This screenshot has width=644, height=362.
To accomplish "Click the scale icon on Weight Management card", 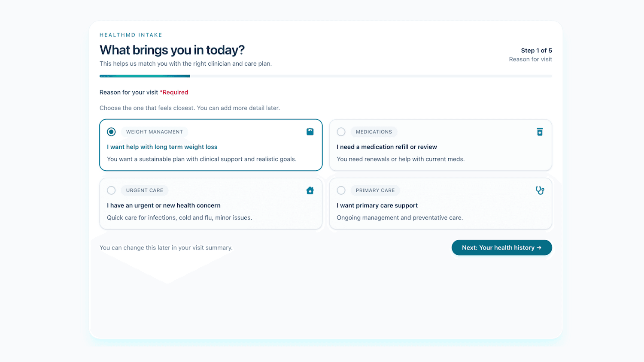I will click(x=310, y=132).
